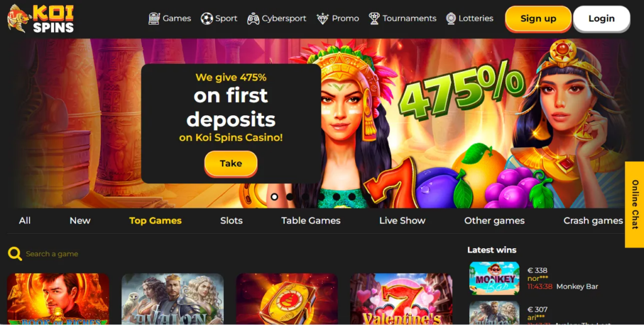
Task: Take the 475% first deposit bonus
Action: coord(231,163)
